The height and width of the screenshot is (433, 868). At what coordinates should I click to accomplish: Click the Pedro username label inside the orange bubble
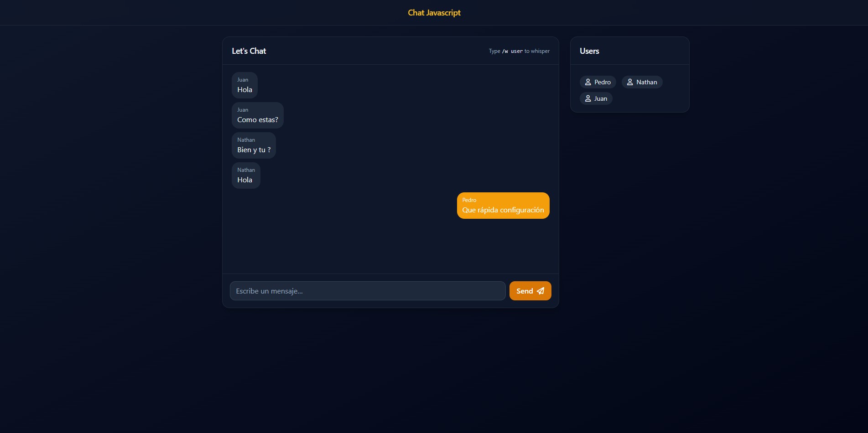tap(469, 200)
